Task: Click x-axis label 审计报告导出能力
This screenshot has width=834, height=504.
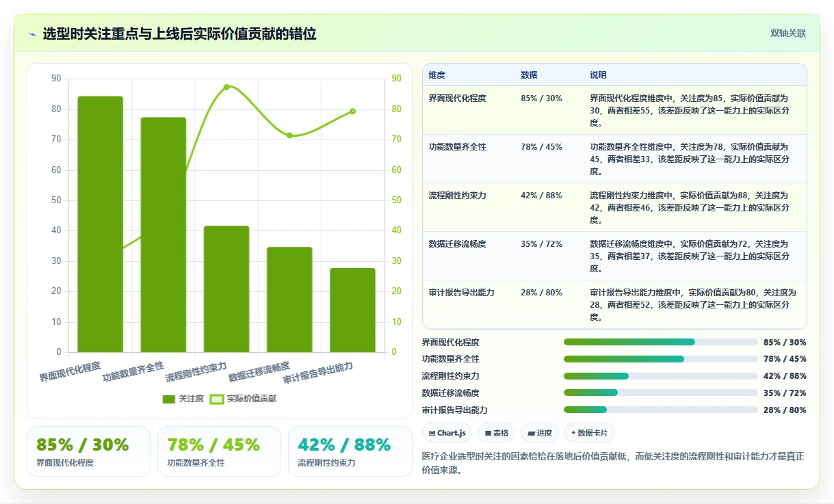Action: tap(318, 373)
